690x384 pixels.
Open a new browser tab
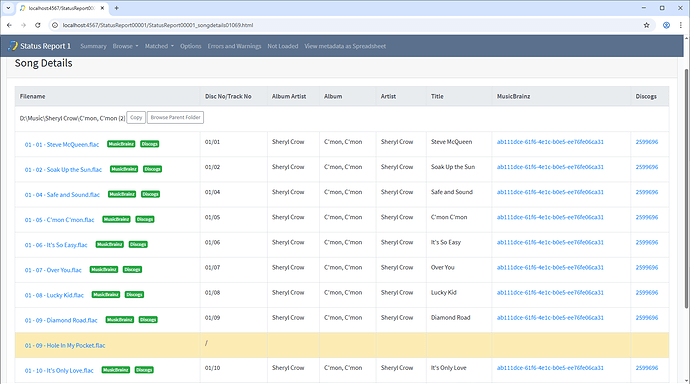(117, 8)
